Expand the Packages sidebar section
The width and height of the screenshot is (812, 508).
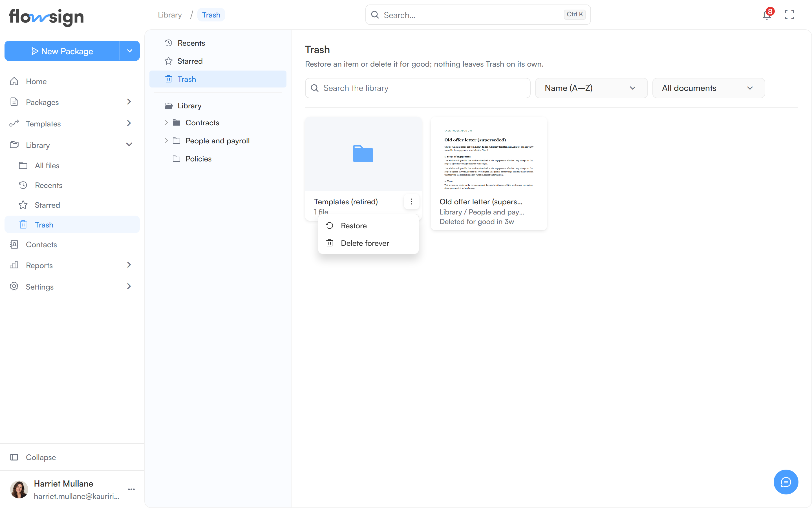(x=129, y=102)
